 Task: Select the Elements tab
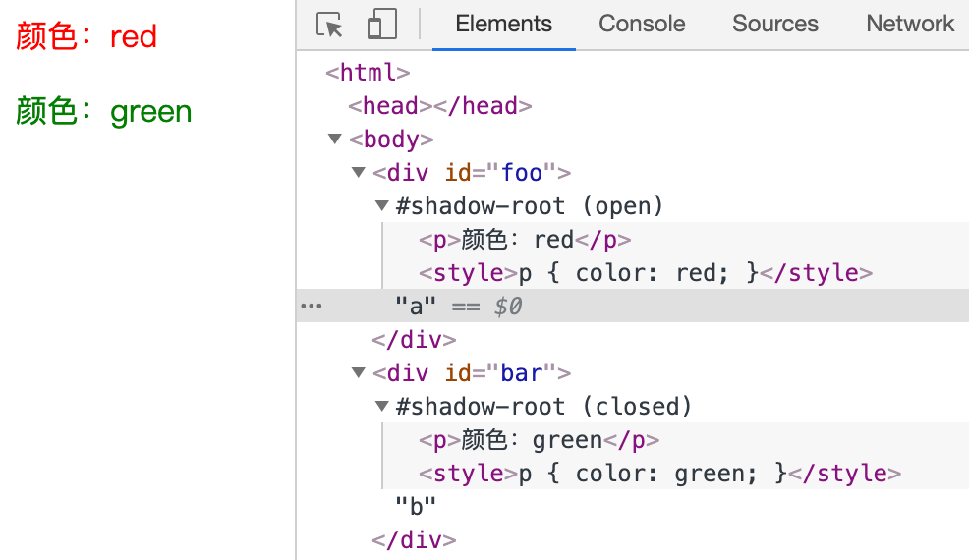tap(503, 24)
